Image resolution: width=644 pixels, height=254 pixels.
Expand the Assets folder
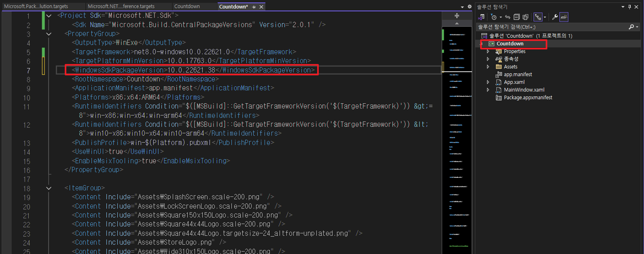(x=488, y=67)
